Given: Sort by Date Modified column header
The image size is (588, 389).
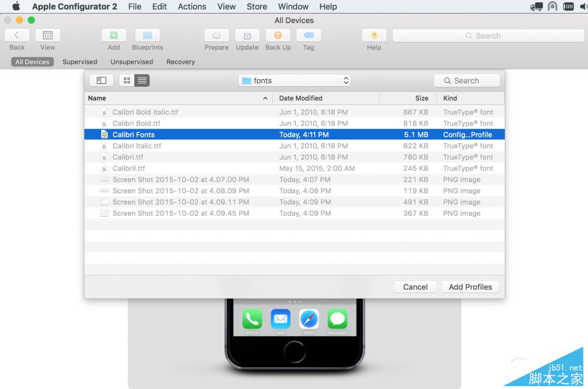Looking at the screenshot, I should pos(326,98).
